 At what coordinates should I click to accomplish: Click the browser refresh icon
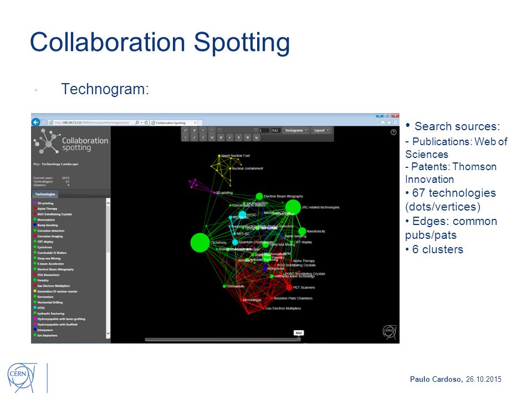(x=146, y=122)
